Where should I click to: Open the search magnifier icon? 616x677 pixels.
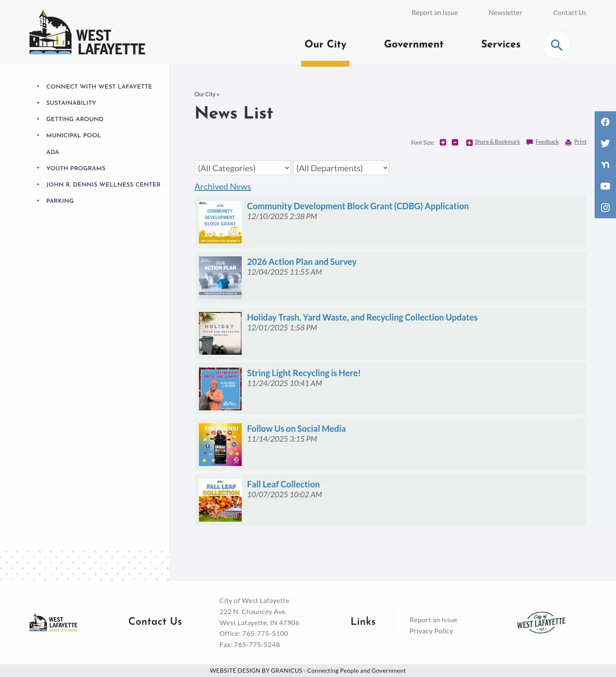[556, 45]
